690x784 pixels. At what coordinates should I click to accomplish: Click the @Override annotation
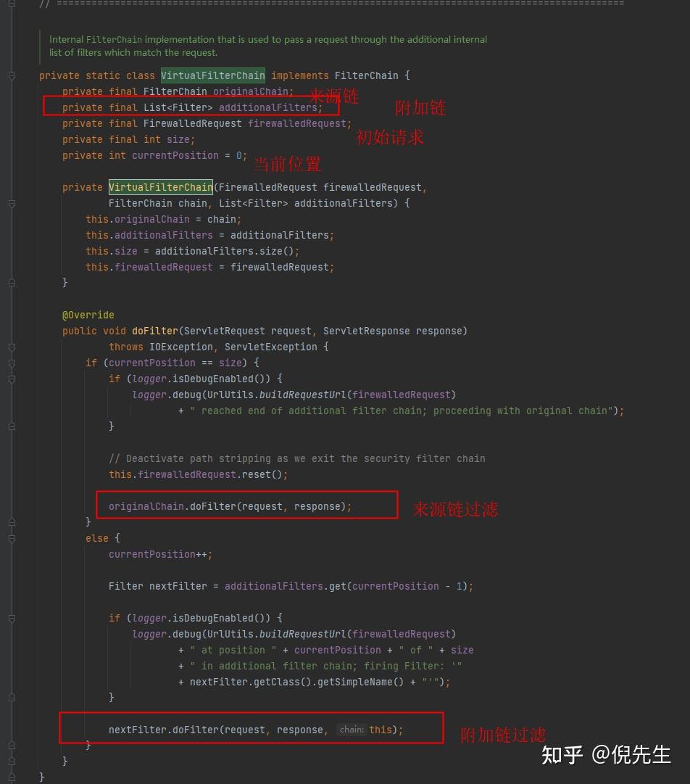tap(88, 315)
